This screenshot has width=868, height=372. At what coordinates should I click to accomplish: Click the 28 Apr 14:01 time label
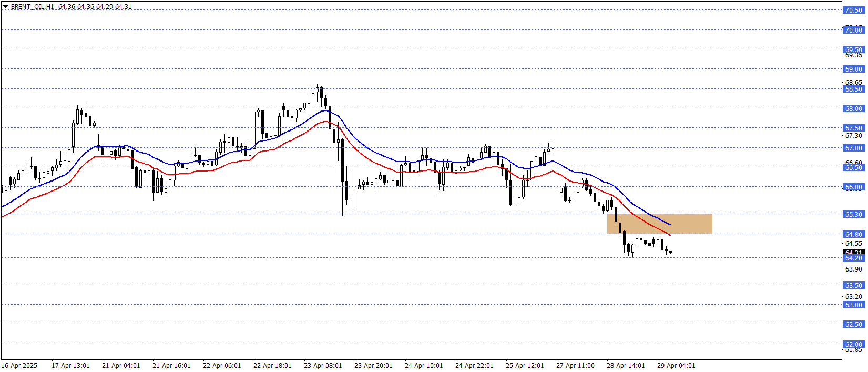(x=626, y=366)
